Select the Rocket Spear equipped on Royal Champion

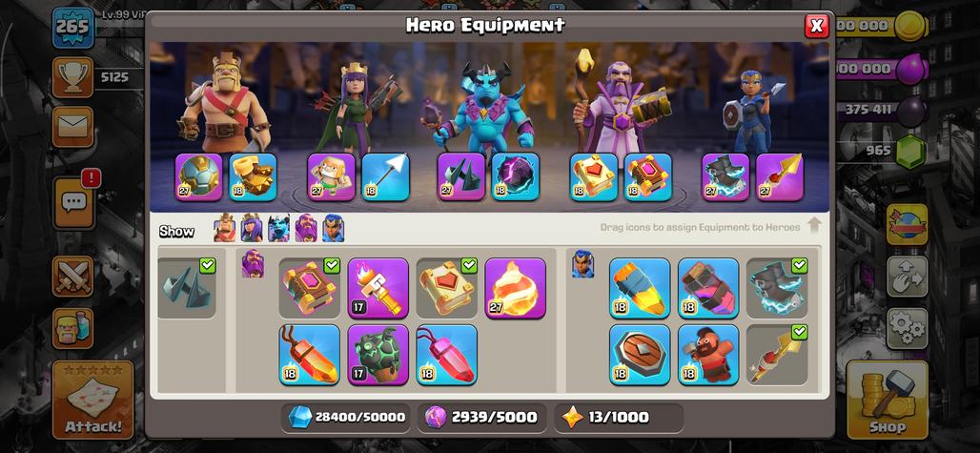780,177
